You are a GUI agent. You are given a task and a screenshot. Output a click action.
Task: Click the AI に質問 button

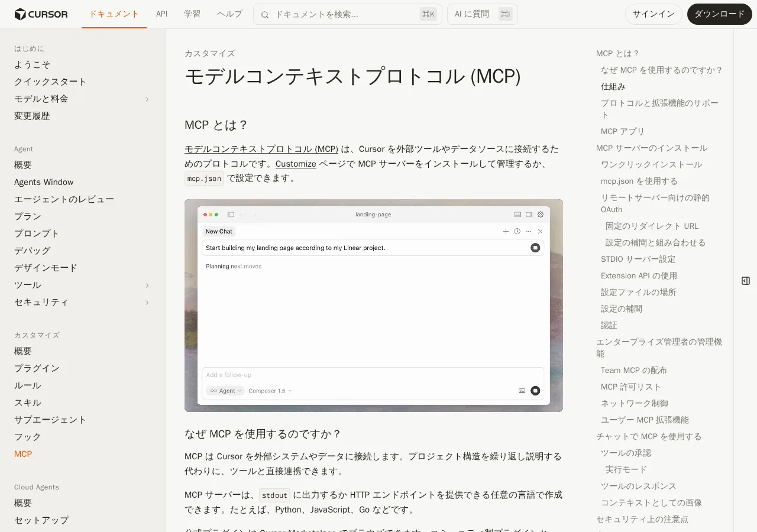pyautogui.click(x=483, y=14)
